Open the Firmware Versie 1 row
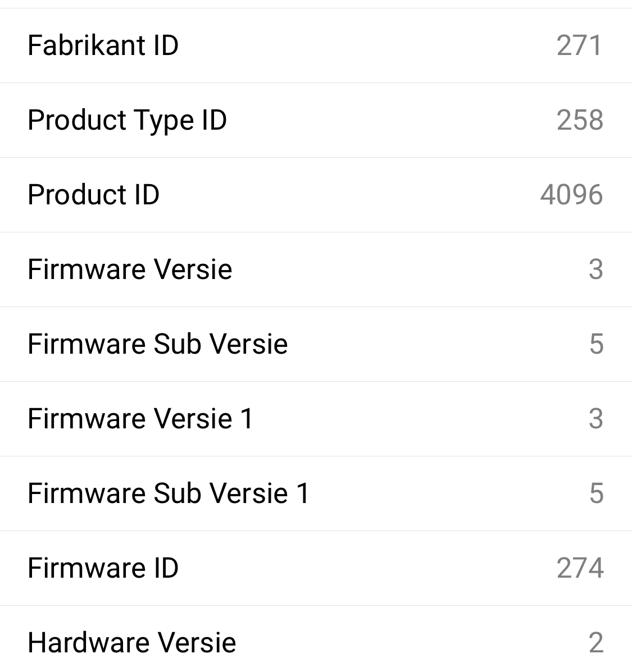This screenshot has height=672, width=632. pyautogui.click(x=316, y=419)
